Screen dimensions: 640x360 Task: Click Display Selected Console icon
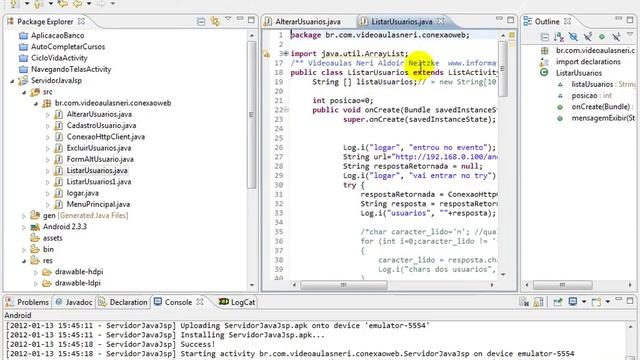click(573, 302)
